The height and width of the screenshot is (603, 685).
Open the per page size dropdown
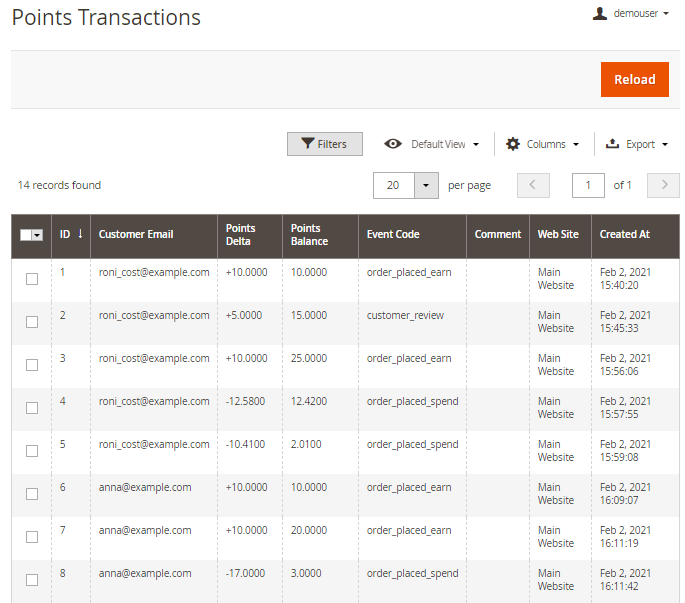point(426,185)
